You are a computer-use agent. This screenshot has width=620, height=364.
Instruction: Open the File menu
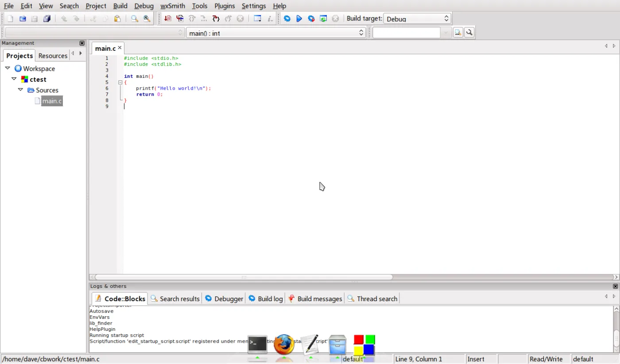click(x=8, y=6)
